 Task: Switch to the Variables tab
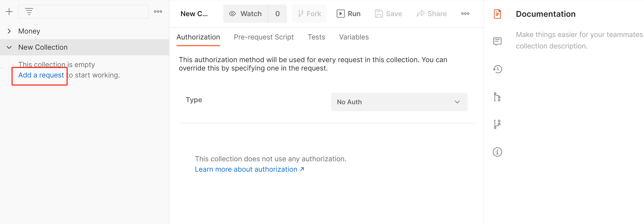coord(354,37)
